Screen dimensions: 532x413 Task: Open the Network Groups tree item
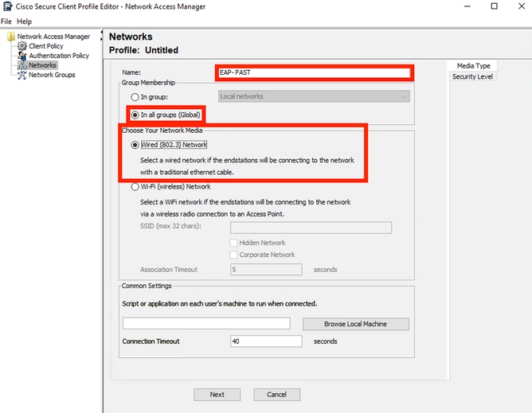click(x=52, y=75)
